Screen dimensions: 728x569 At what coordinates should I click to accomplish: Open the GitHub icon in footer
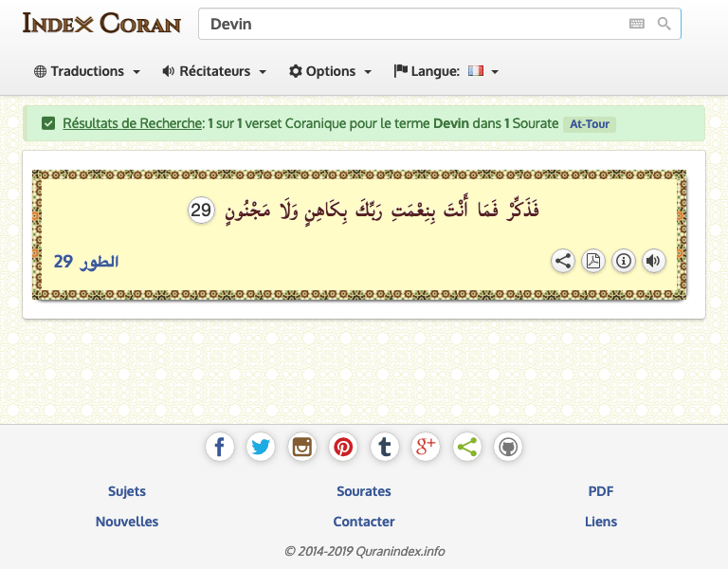[508, 447]
